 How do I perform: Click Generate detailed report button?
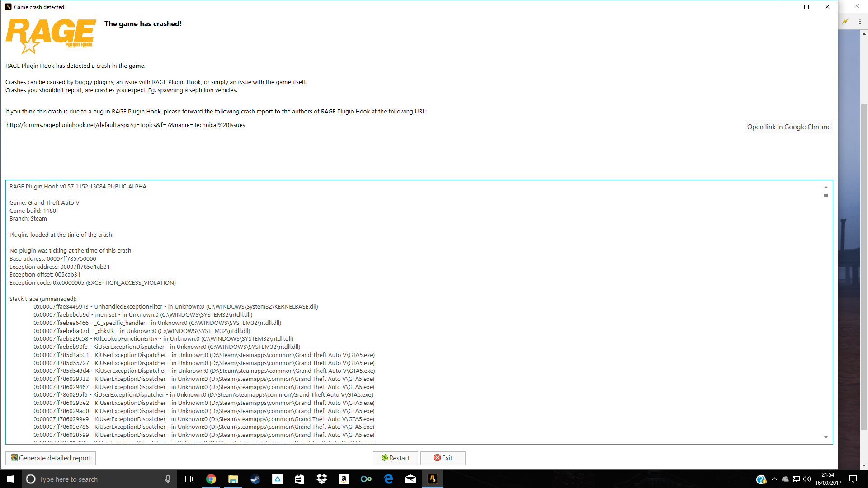point(51,458)
